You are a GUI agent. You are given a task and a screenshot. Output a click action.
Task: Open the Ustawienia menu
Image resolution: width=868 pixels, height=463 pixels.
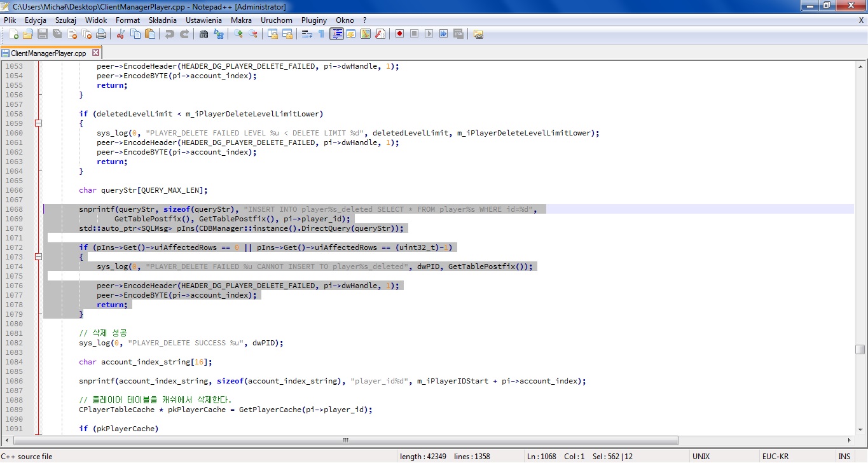[x=203, y=20]
